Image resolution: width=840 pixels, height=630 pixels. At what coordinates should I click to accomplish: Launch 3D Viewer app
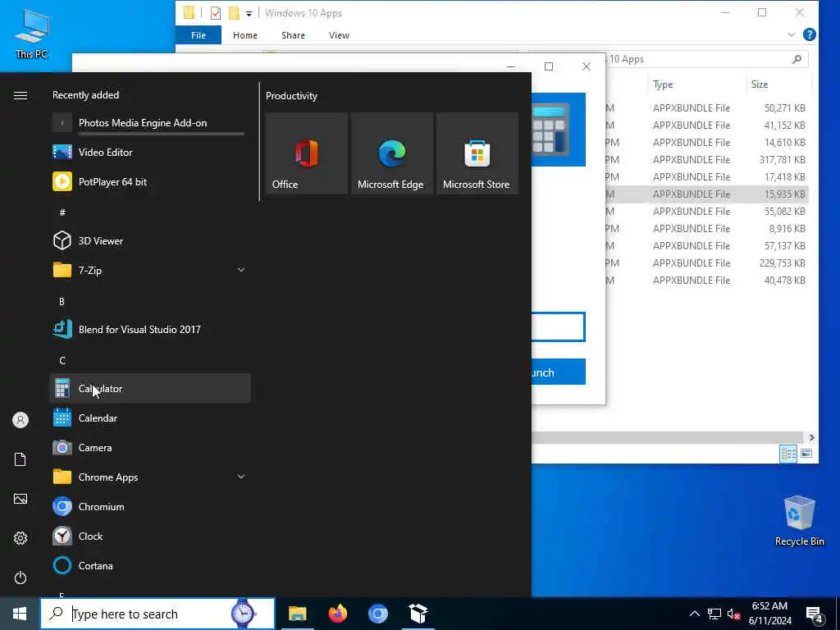coord(150,240)
